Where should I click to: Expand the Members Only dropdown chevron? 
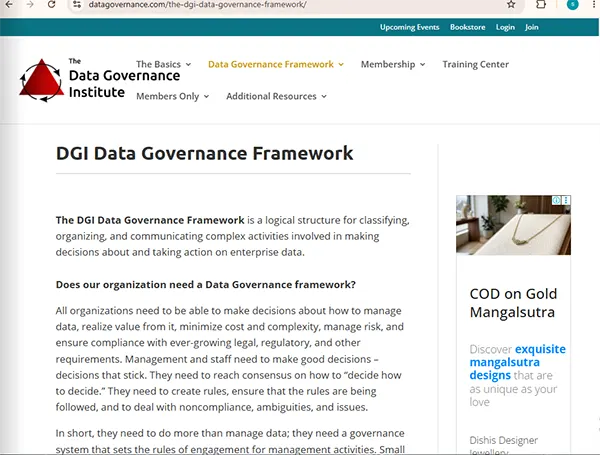pos(206,96)
